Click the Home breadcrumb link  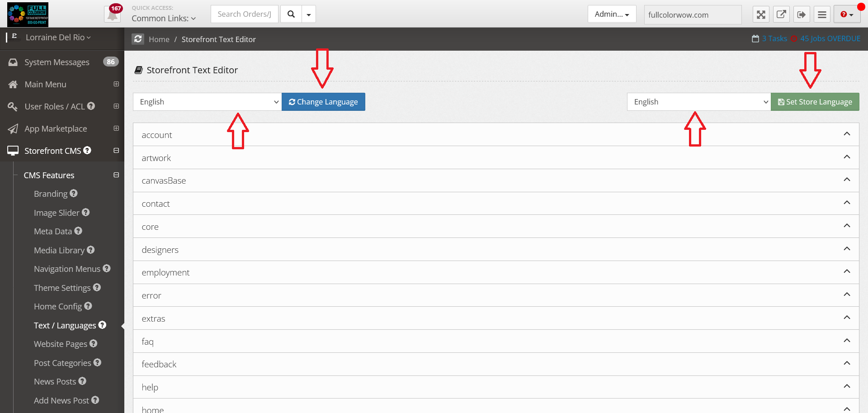pos(159,39)
